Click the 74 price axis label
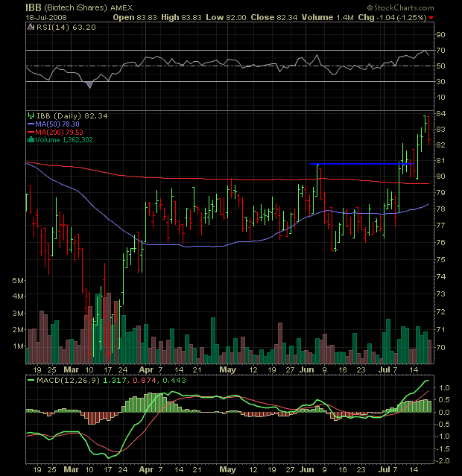Image resolution: width=462 pixels, height=476 pixels. [x=440, y=276]
